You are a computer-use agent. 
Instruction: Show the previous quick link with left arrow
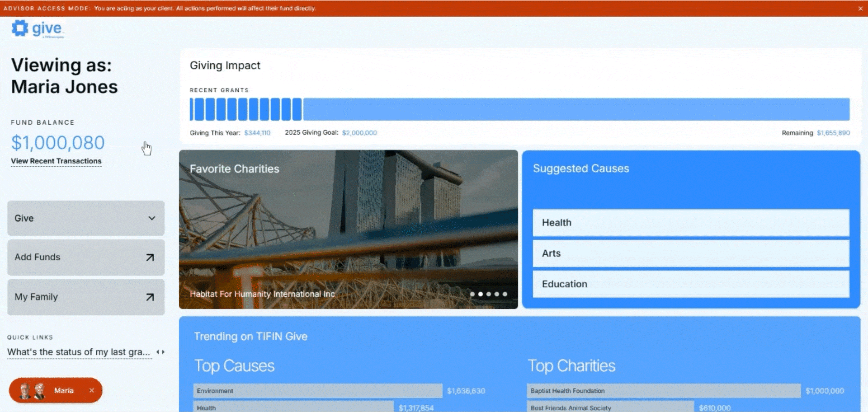[158, 352]
